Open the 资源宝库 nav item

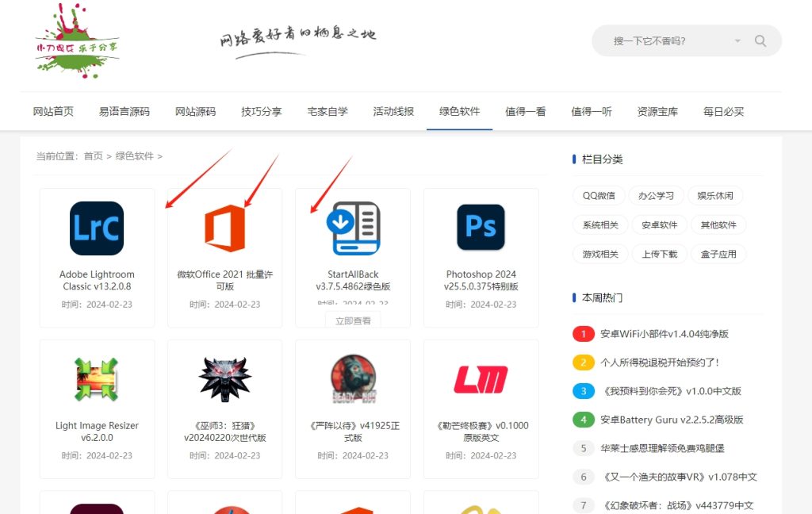657,111
